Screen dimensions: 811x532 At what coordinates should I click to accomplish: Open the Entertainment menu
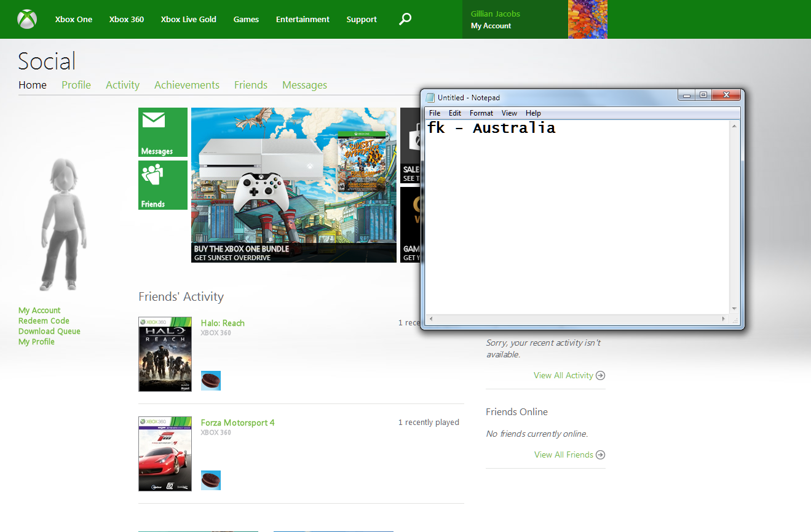(x=303, y=19)
